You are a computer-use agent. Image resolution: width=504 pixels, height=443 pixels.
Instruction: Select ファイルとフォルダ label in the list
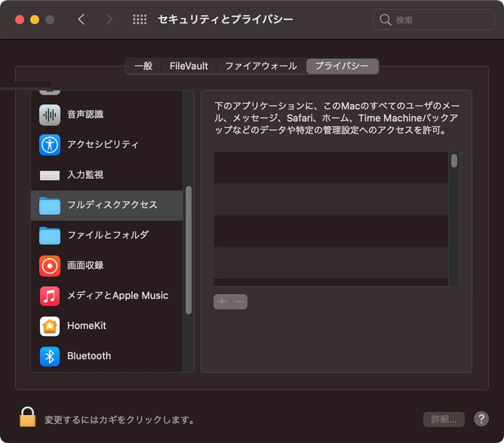coord(108,235)
